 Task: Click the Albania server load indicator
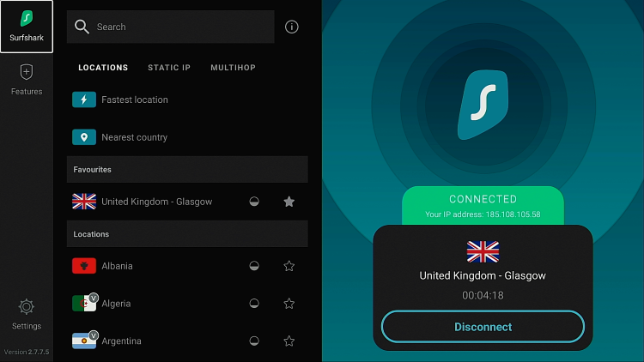tap(254, 266)
